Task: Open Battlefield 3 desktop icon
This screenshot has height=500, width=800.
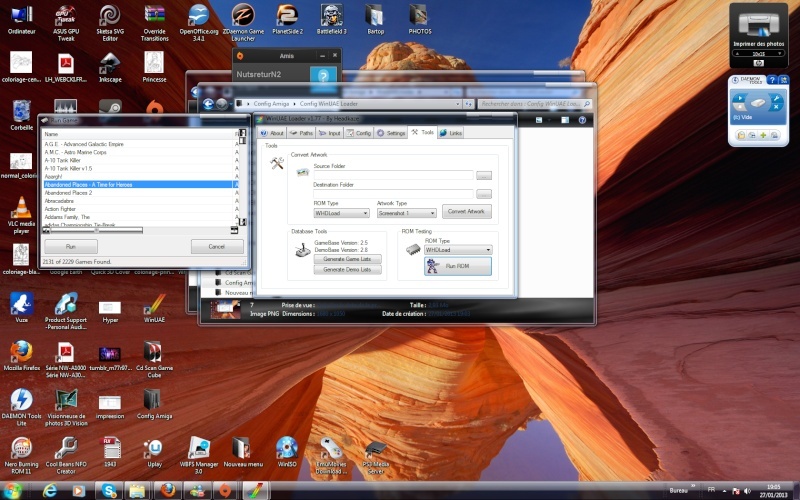Action: point(332,20)
